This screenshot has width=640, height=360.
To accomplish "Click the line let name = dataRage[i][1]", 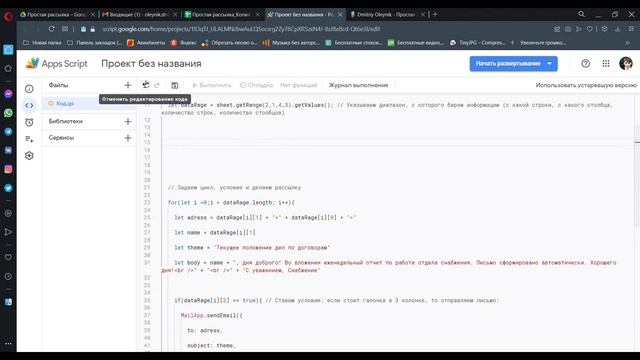I will (215, 232).
